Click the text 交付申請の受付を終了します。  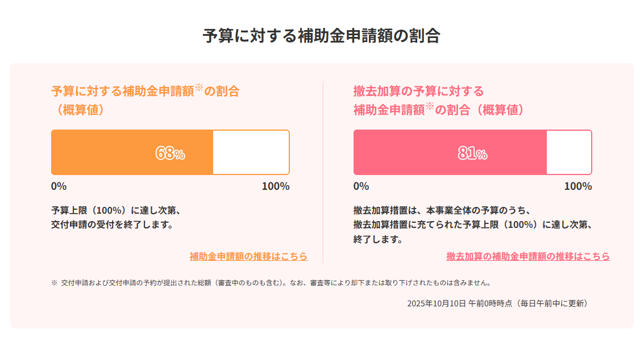(x=112, y=224)
